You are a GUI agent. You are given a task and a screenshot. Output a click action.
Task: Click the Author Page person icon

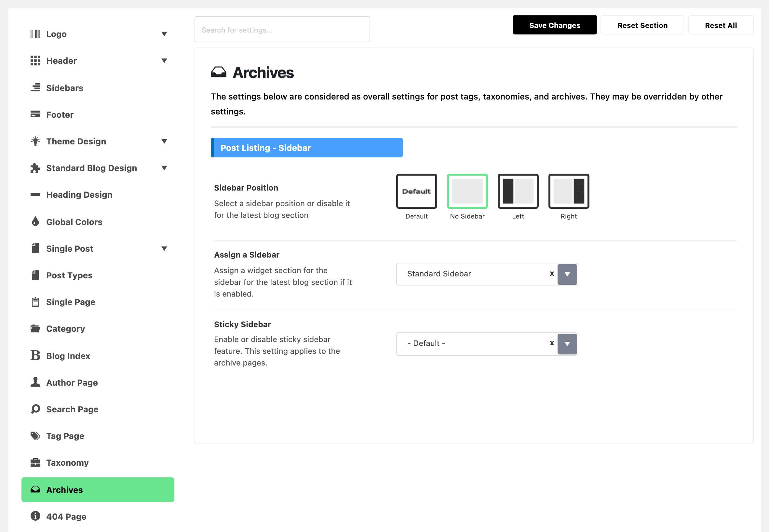35,382
